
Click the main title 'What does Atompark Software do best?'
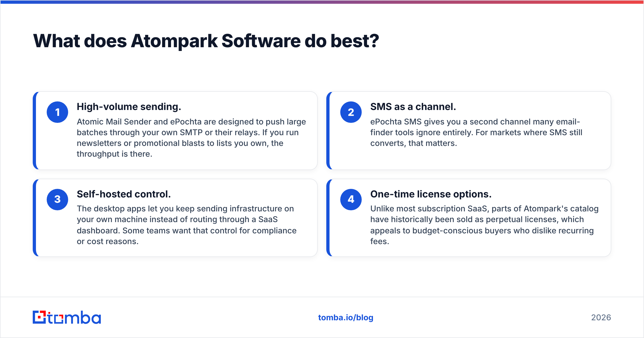coord(206,41)
